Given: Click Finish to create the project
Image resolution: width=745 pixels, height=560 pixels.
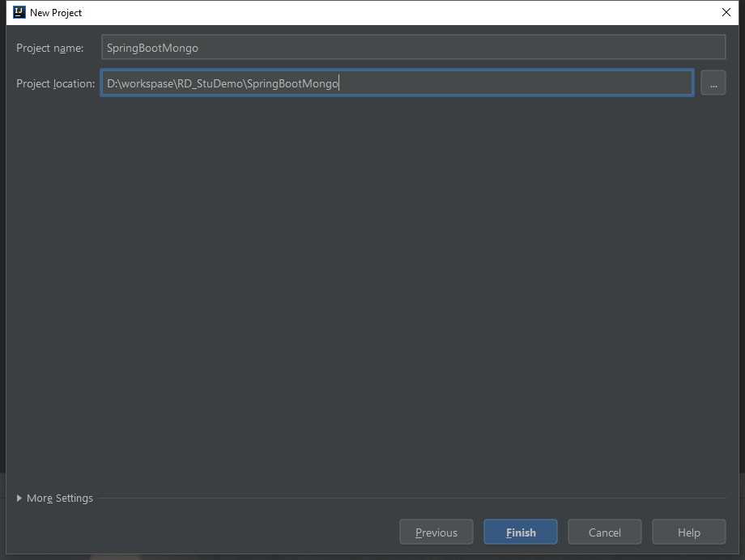Looking at the screenshot, I should [x=521, y=532].
